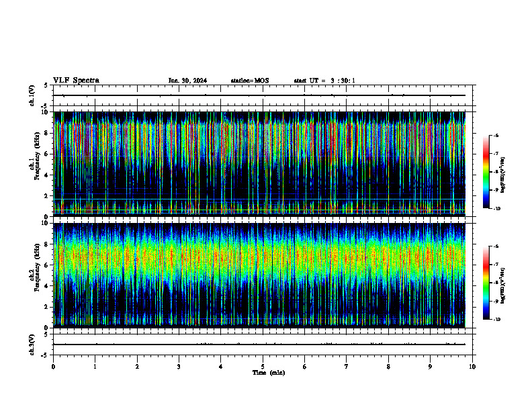Click the "VLF Spectra" plot title
532x411 pixels.
point(76,81)
